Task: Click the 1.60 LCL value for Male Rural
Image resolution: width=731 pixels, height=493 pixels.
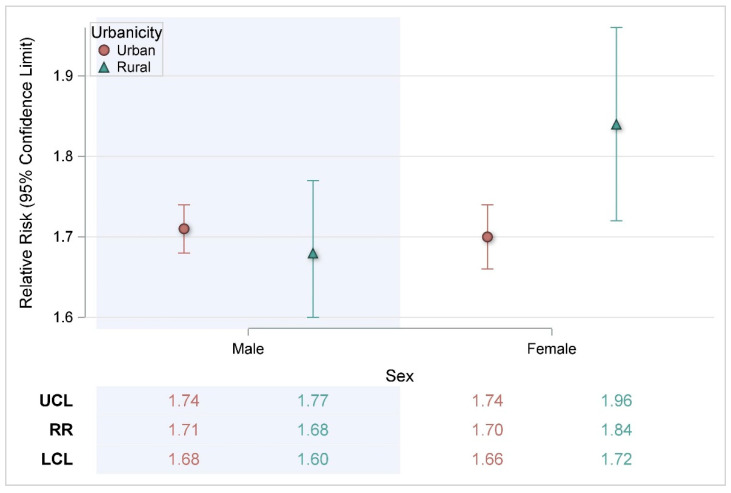Action: click(x=313, y=459)
